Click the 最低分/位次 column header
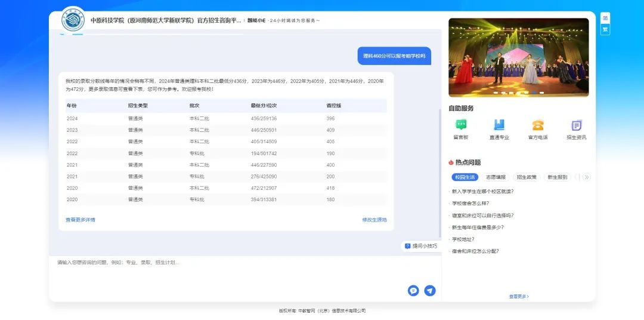The image size is (644, 320). (264, 106)
